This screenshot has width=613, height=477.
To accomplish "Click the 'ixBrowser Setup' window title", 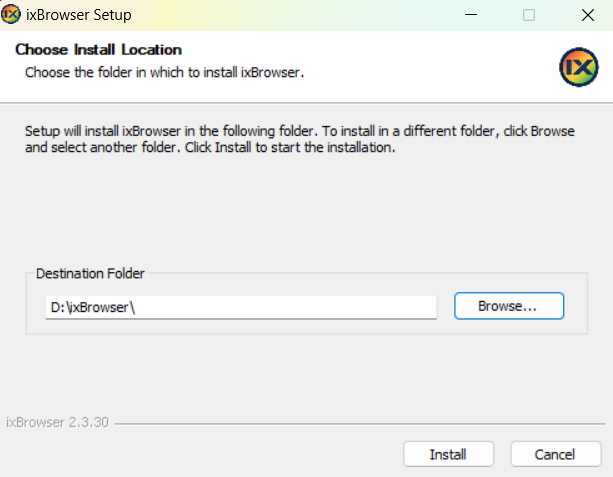I will click(79, 15).
